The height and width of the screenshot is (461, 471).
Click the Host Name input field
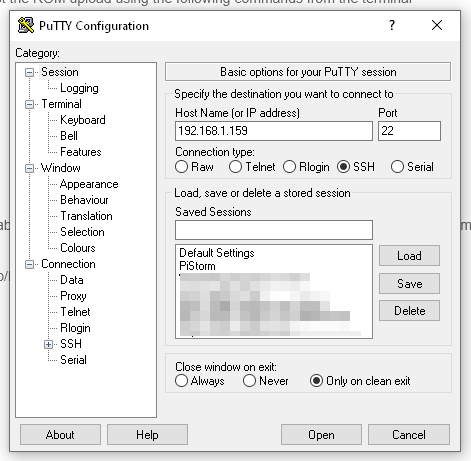[274, 131]
